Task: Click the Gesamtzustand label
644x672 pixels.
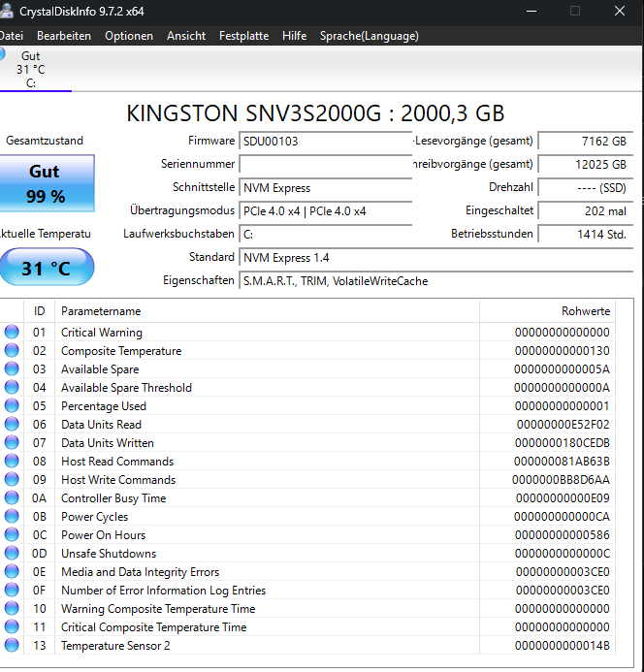Action: point(45,141)
